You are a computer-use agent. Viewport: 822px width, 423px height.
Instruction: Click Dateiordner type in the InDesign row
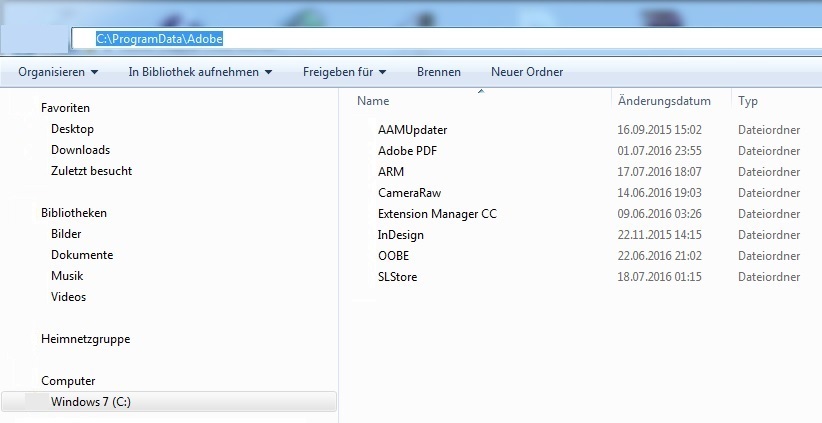769,235
